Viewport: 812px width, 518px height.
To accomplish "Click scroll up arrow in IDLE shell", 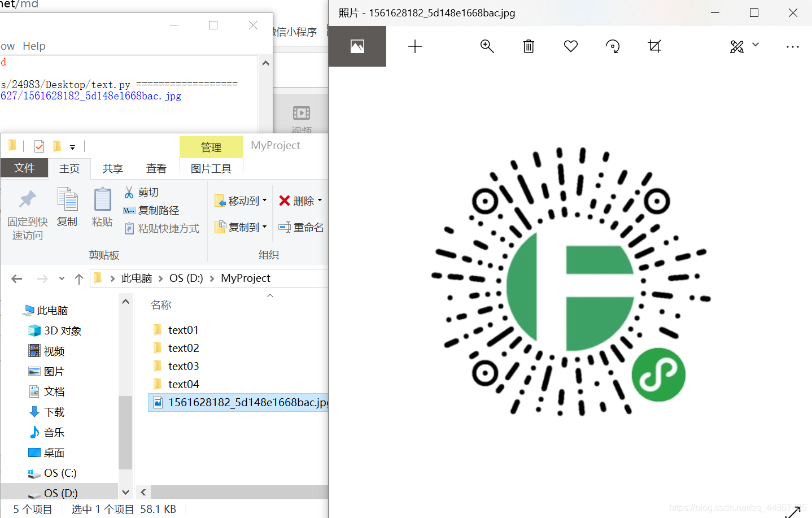I will [x=265, y=63].
